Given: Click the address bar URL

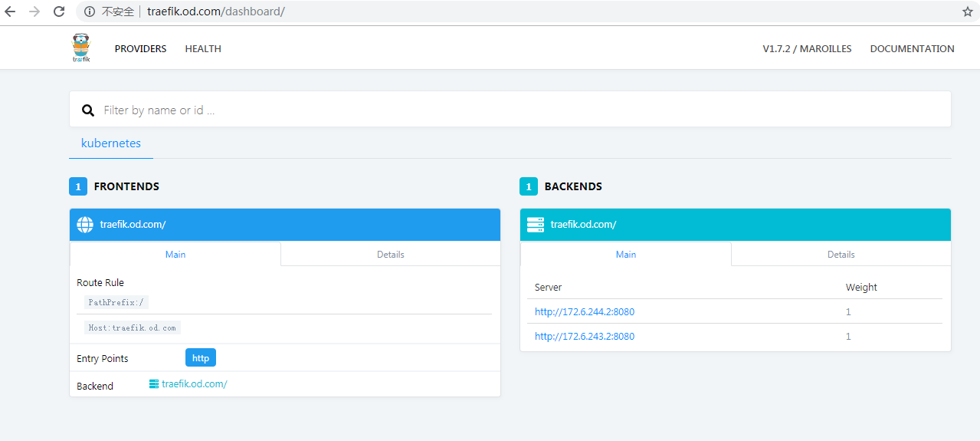Looking at the screenshot, I should 216,12.
